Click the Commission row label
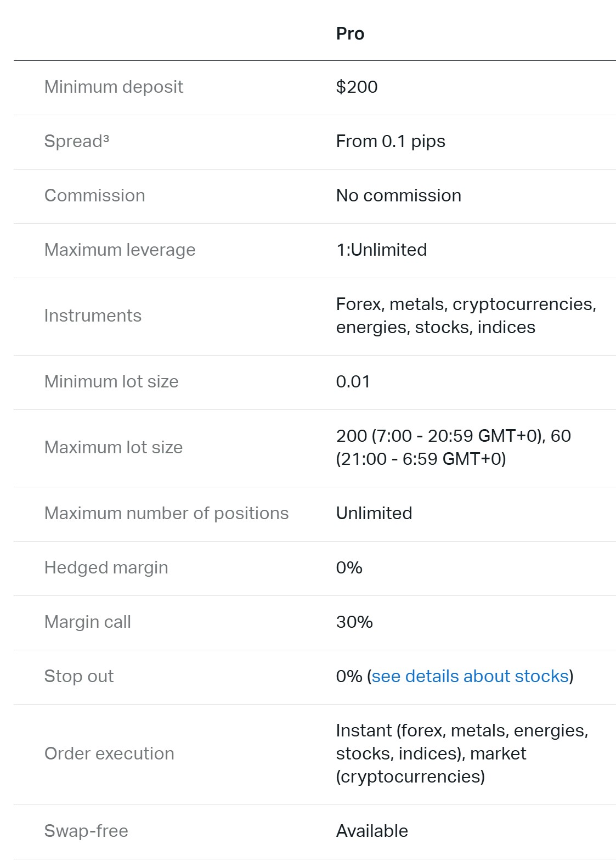The height and width of the screenshot is (861, 616). [95, 195]
